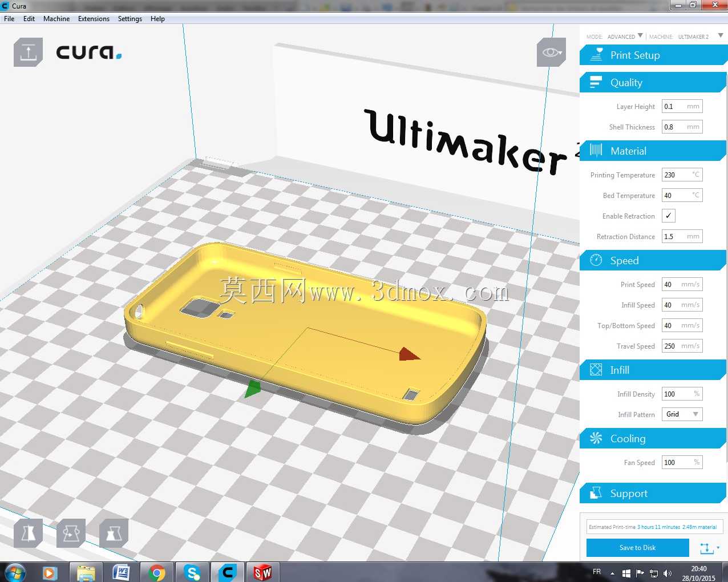Screen dimensions: 728x582
Task: Open Windows Media Player from taskbar
Action: click(x=50, y=572)
